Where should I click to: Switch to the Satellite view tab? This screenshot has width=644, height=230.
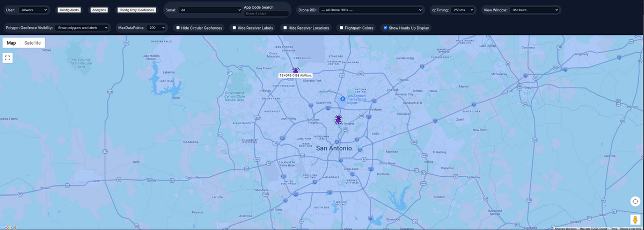point(32,42)
